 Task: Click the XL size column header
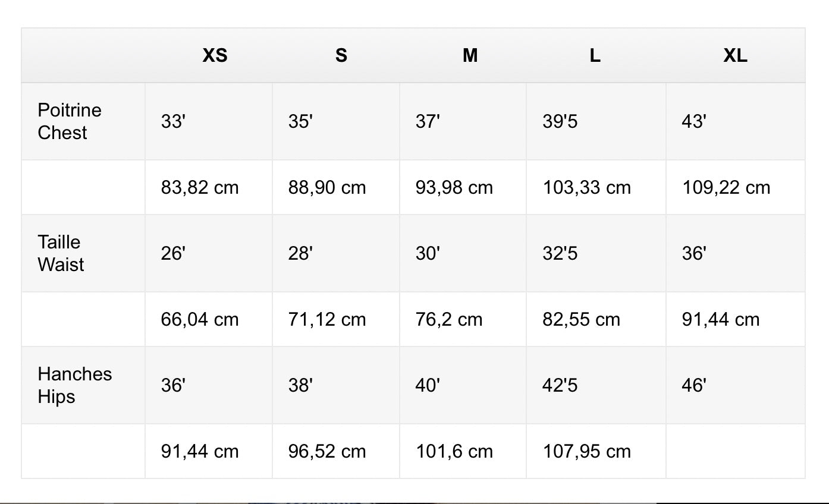[x=735, y=56]
